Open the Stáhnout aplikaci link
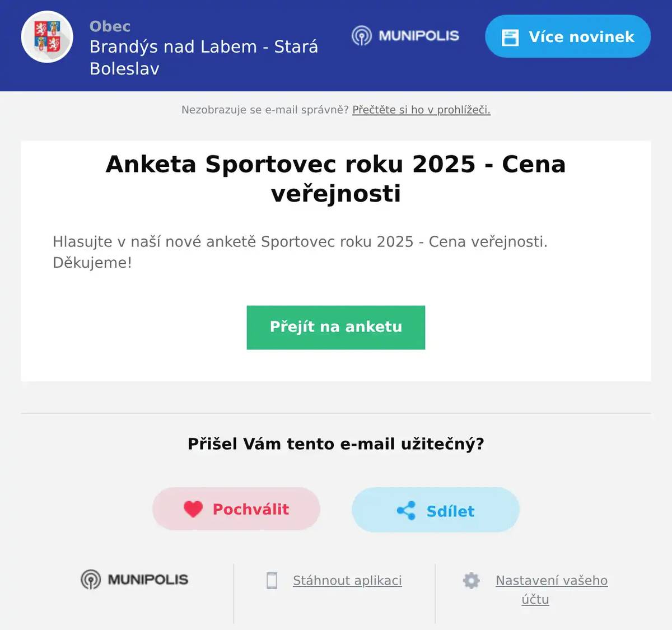 [x=347, y=581]
